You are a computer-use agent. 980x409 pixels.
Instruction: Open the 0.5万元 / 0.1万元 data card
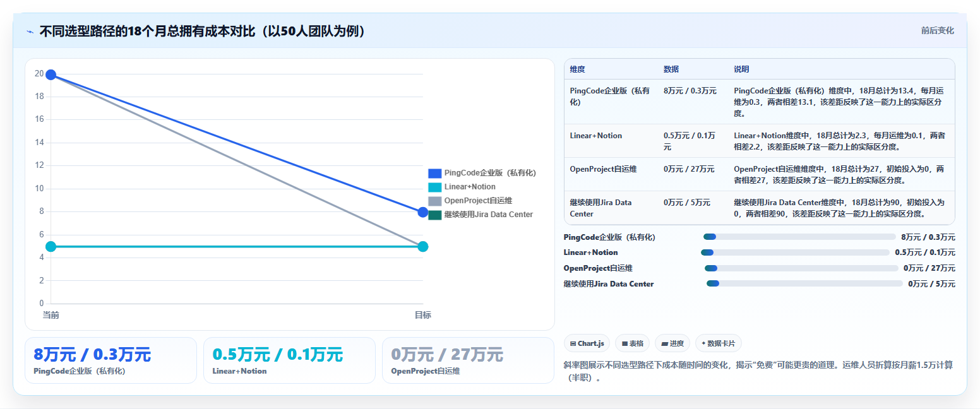coord(289,360)
